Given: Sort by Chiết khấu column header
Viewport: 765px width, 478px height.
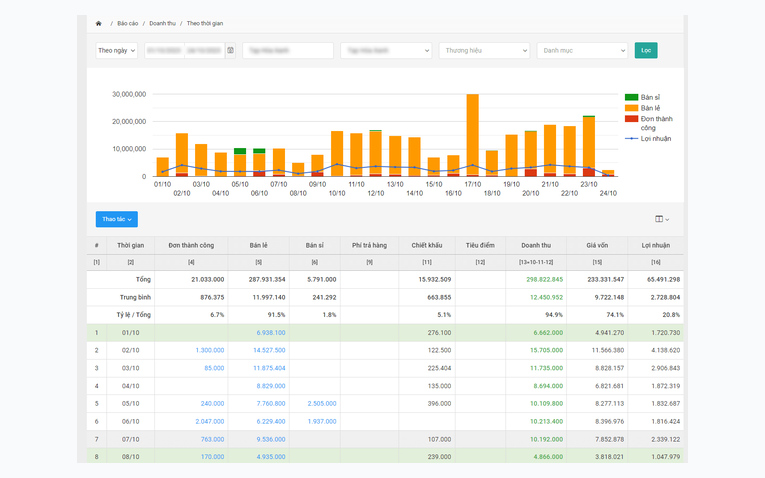Looking at the screenshot, I should pyautogui.click(x=427, y=245).
